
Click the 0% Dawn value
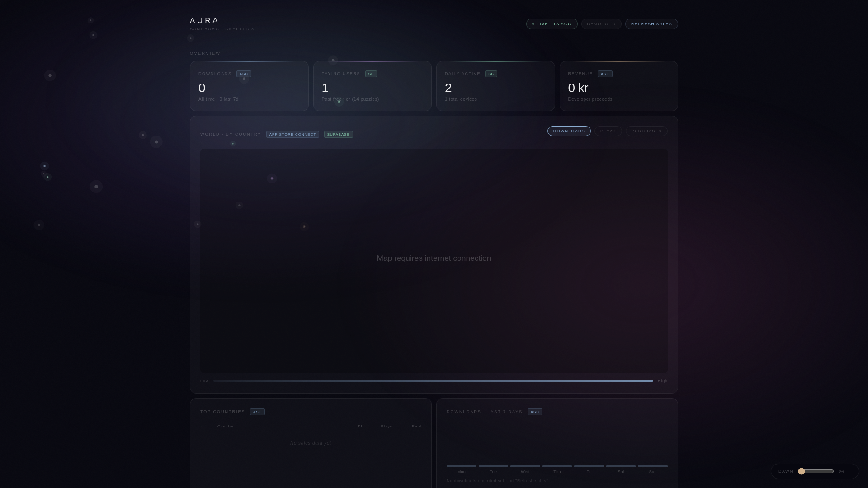pos(841,471)
